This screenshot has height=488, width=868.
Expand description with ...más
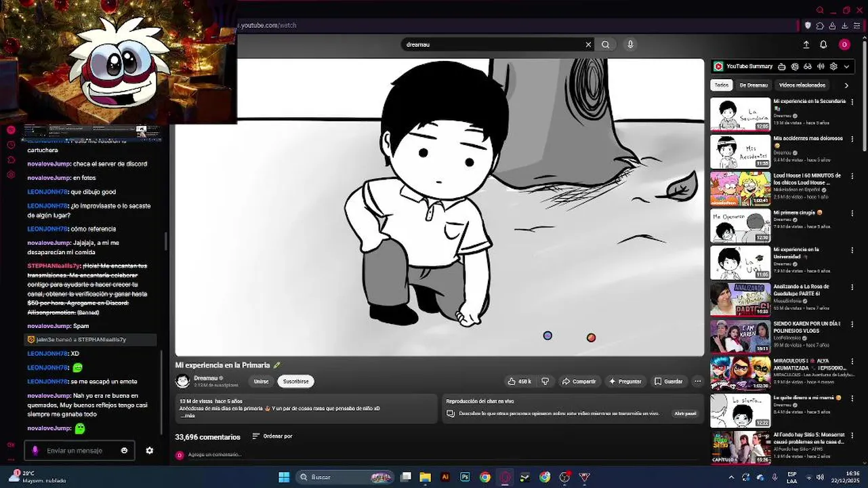point(187,416)
